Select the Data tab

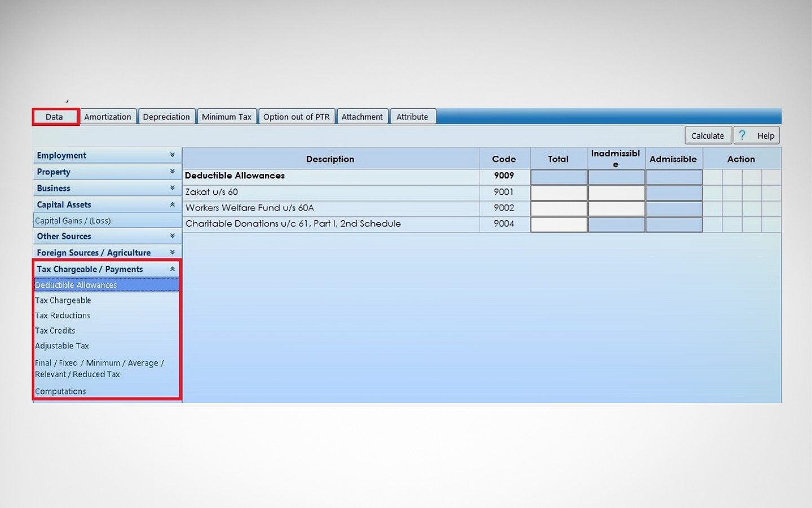pos(55,116)
